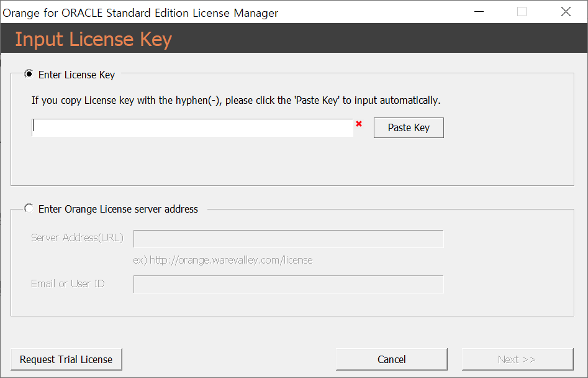Click into the license key text field
Screen dimensions: 588x378
pyautogui.click(x=192, y=127)
